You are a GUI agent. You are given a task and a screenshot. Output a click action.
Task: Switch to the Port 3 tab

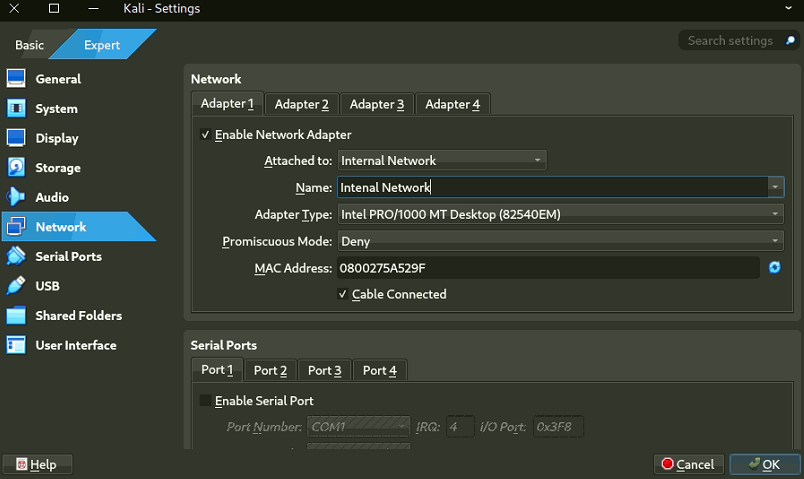click(x=325, y=370)
